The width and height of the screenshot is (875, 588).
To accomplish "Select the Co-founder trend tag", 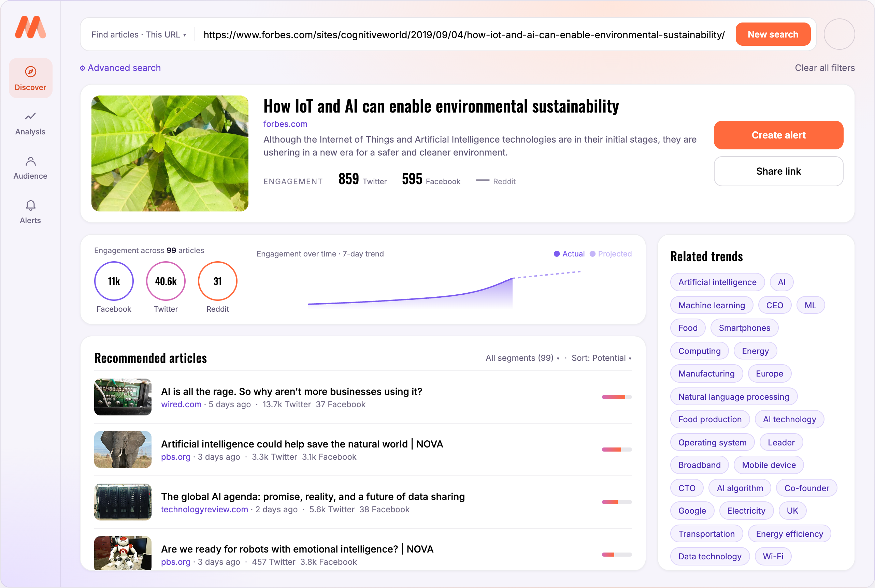I will tap(806, 488).
